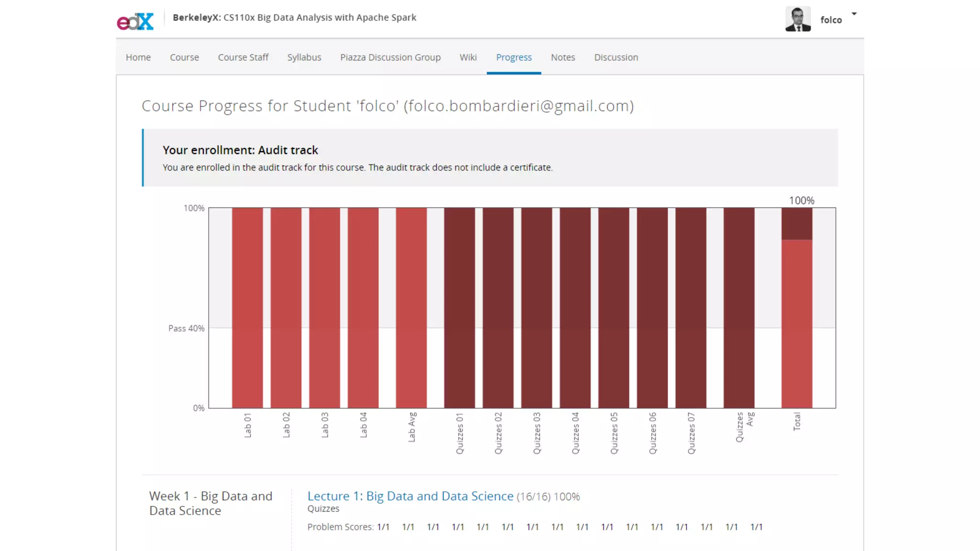
Task: Open the Wiki tab
Action: pos(468,57)
